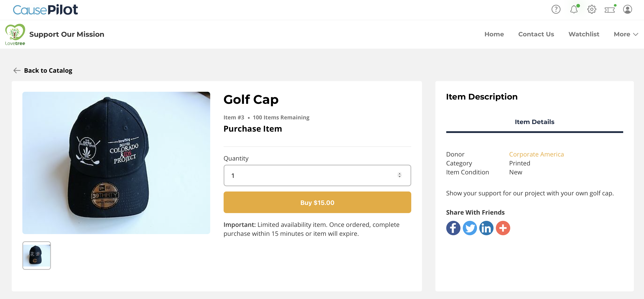This screenshot has height=299, width=644.
Task: Click the Buy $15.00 button
Action: click(317, 202)
